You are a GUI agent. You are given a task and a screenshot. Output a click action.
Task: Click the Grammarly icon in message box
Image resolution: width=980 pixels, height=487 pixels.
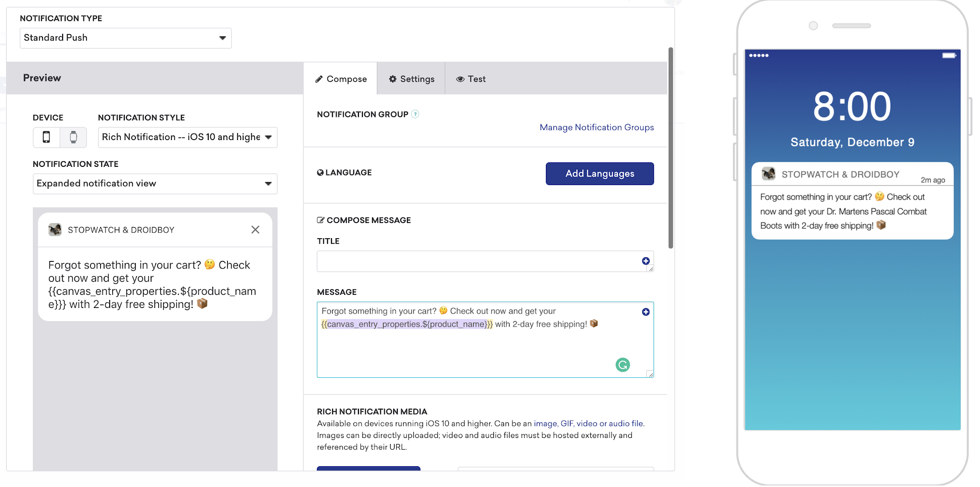tap(623, 365)
